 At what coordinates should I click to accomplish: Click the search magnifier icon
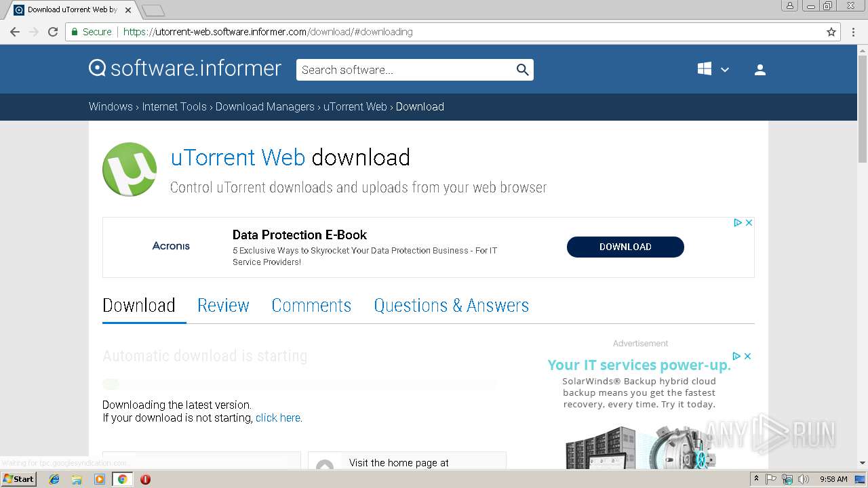[522, 70]
